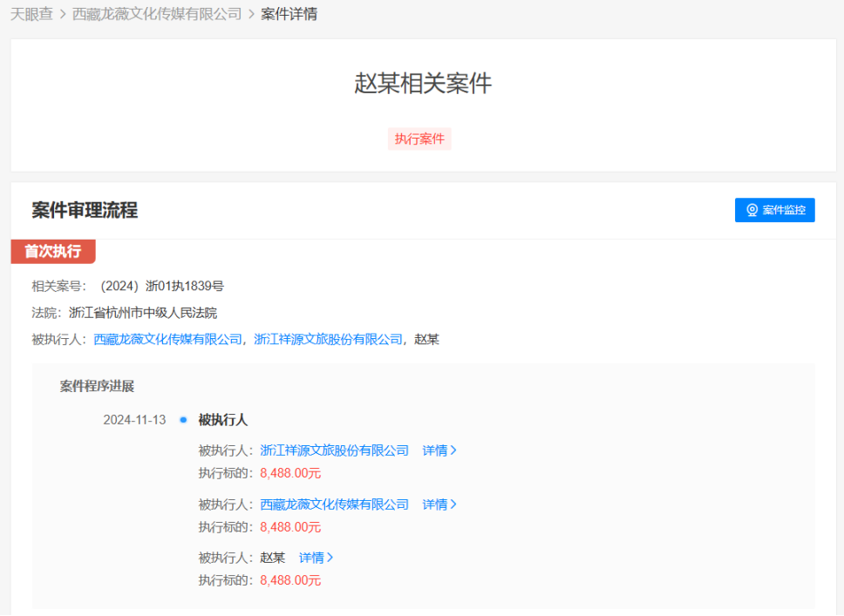
Task: Select the 首次执行 stage label
Action: pos(52,251)
